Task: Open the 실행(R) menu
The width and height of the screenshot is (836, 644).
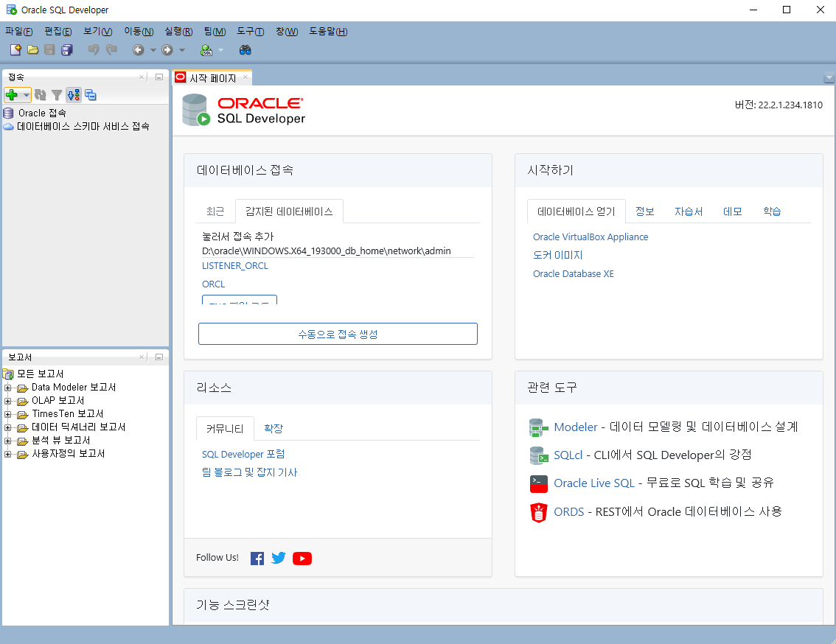Action: click(178, 32)
